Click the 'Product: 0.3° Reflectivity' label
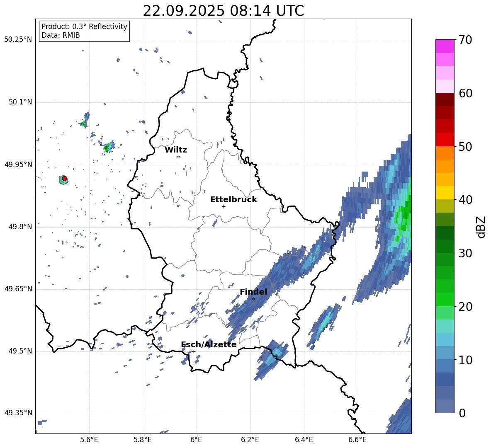The height and width of the screenshot is (448, 491). click(x=84, y=27)
